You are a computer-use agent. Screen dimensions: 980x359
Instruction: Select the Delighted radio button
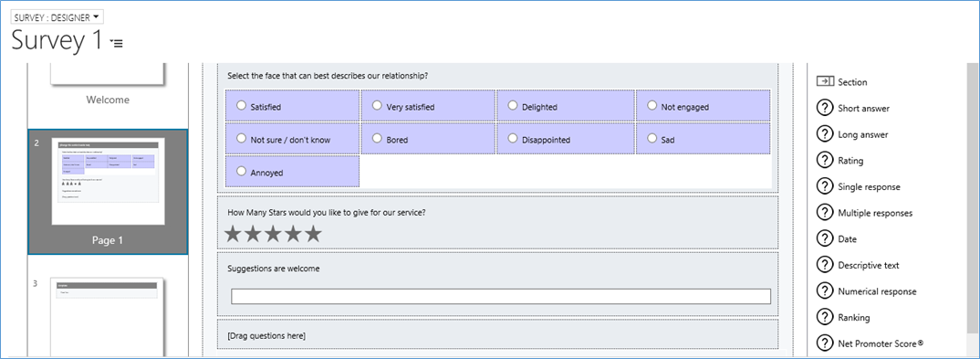click(x=513, y=106)
